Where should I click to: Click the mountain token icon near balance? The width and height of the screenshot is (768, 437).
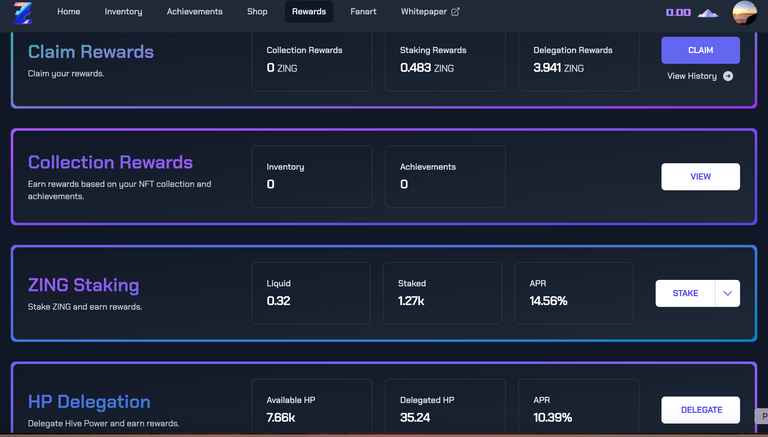[708, 13]
